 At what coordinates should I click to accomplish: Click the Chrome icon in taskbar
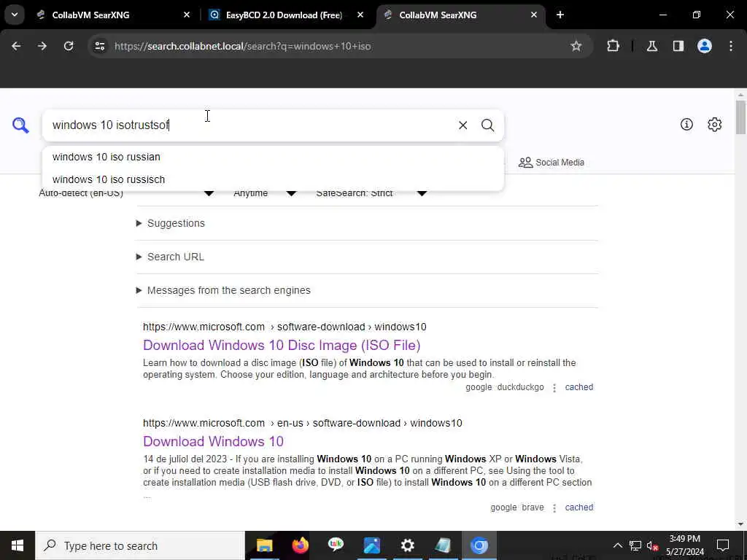tap(479, 545)
